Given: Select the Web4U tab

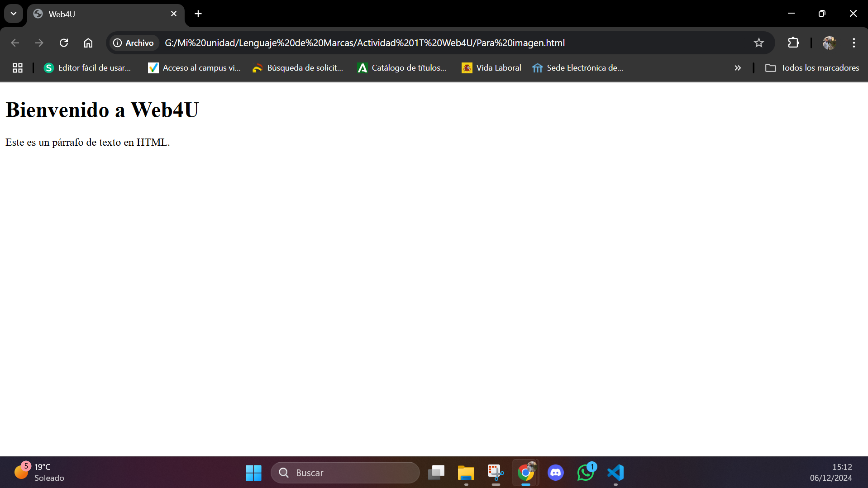Looking at the screenshot, I should [x=100, y=14].
